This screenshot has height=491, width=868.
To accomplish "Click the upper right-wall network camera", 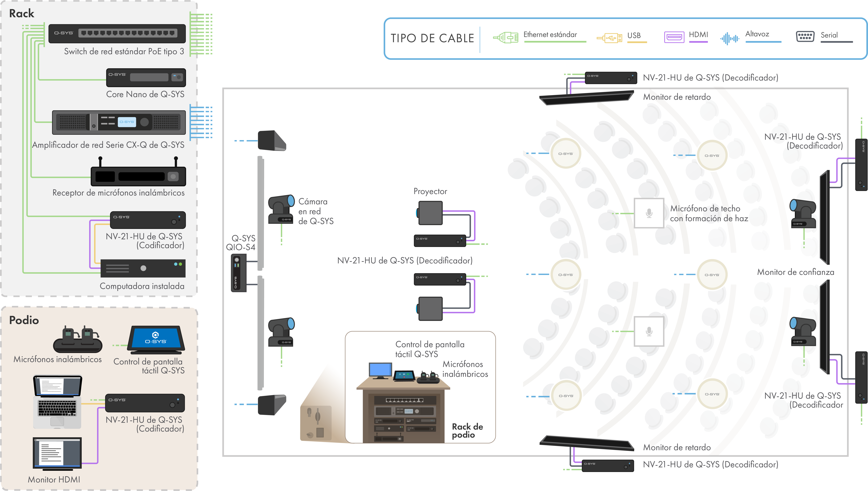I will (x=803, y=213).
